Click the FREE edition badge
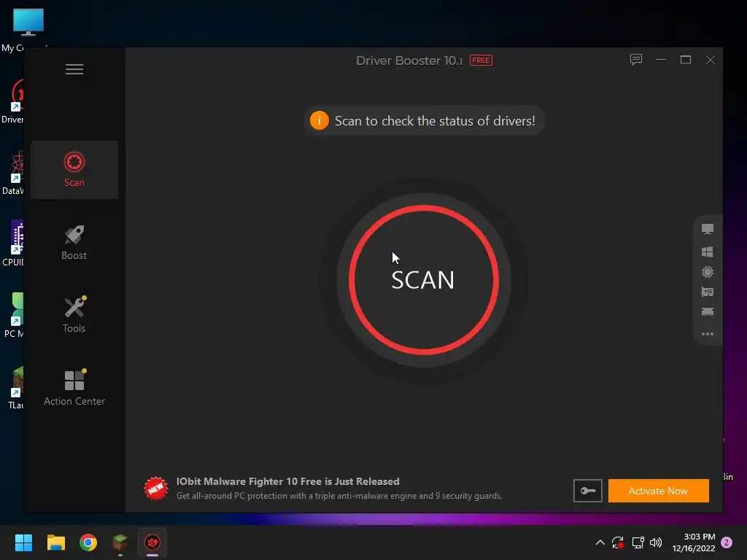Viewport: 747px width, 560px height. coord(481,61)
